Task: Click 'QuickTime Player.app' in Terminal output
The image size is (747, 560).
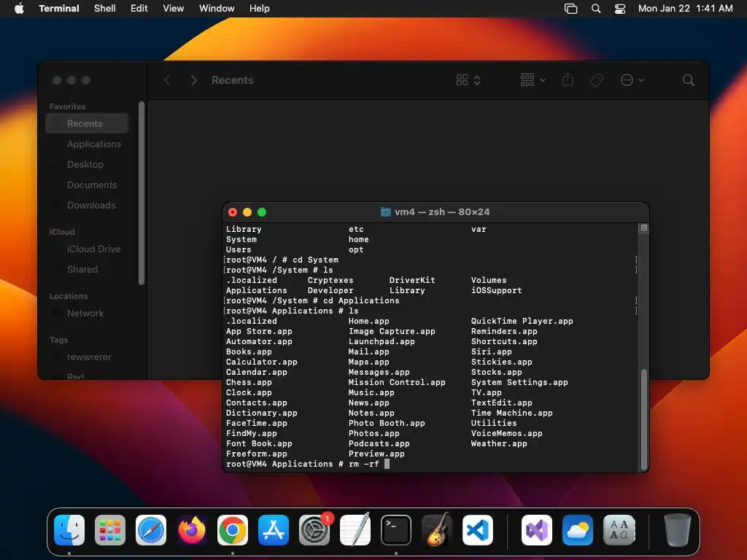Action: [522, 321]
